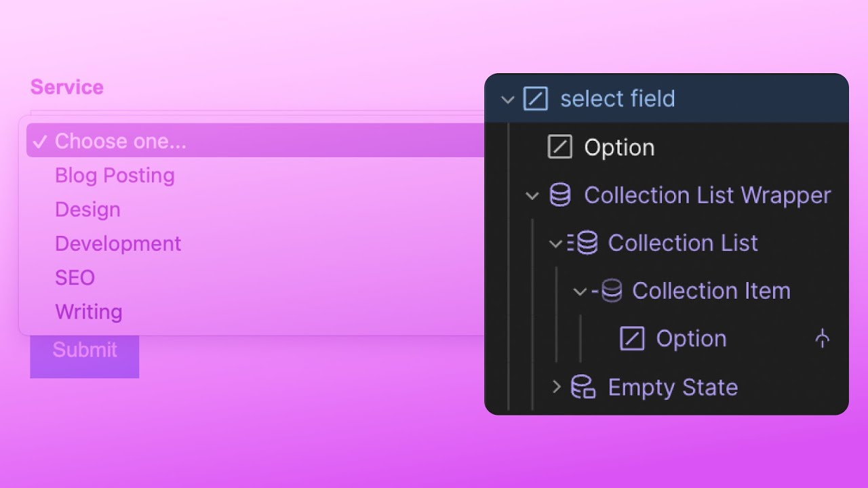
Task: Collapse the Collection Item node
Action: (579, 291)
